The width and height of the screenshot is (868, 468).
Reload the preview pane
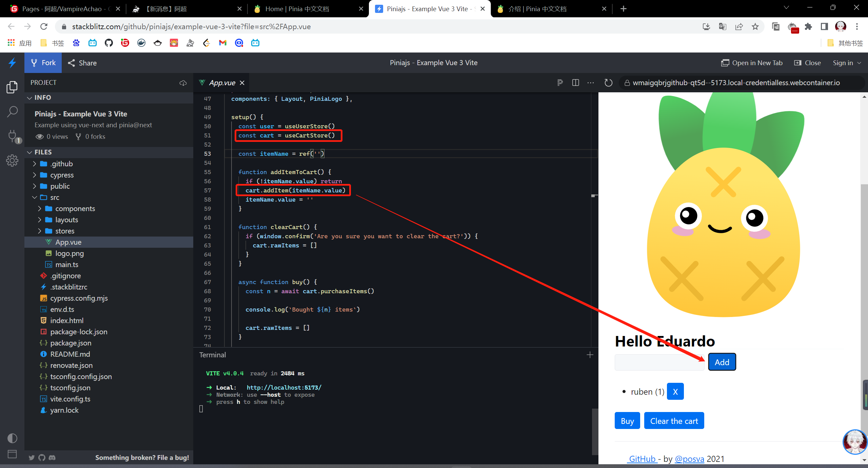coord(608,83)
